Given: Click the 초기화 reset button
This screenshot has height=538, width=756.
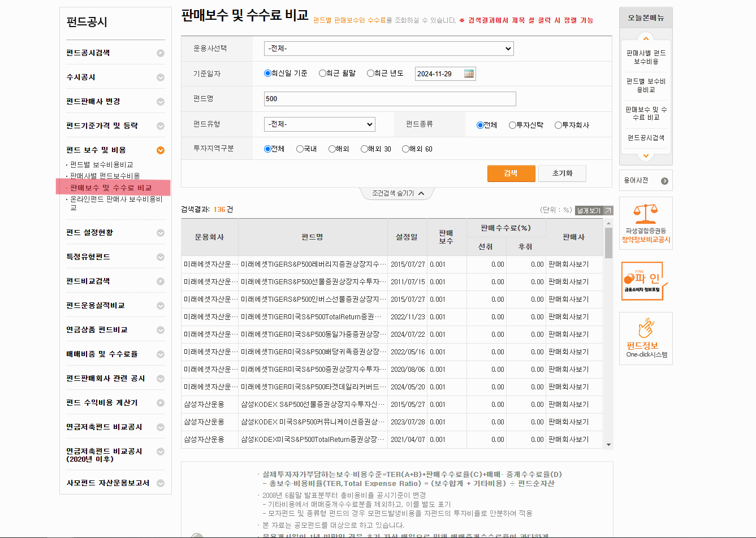Looking at the screenshot, I should point(562,173).
